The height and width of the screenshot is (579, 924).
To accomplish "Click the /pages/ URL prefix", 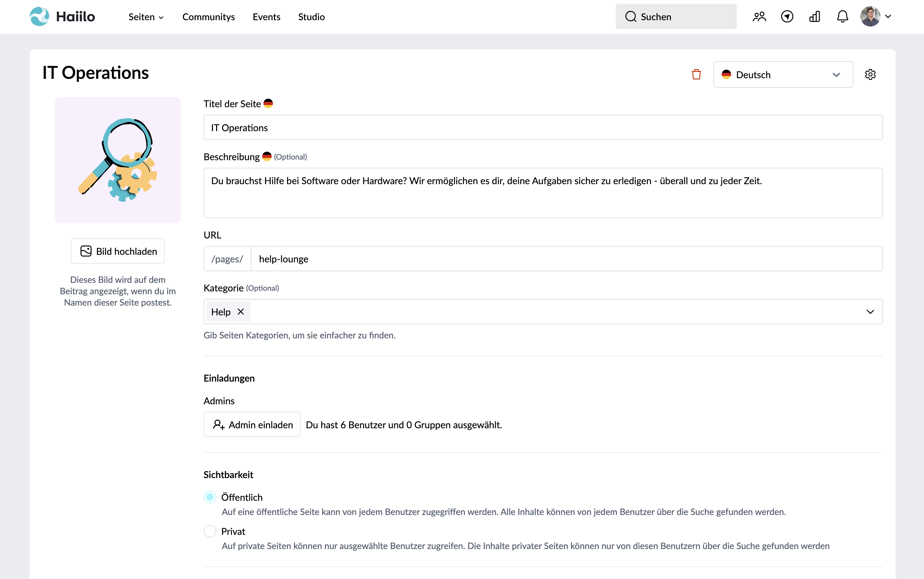I will pos(227,259).
